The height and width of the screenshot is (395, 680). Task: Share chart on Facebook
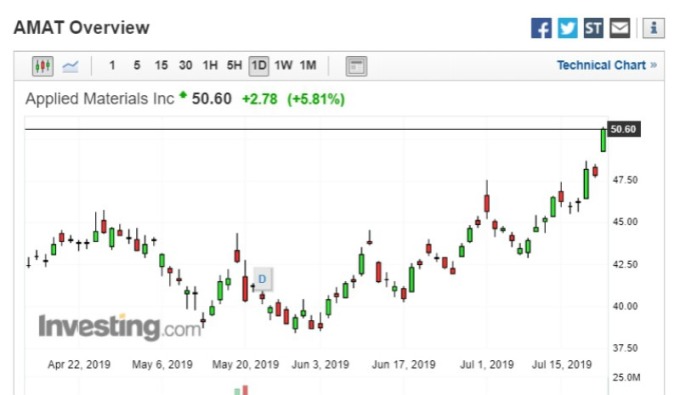pos(541,28)
